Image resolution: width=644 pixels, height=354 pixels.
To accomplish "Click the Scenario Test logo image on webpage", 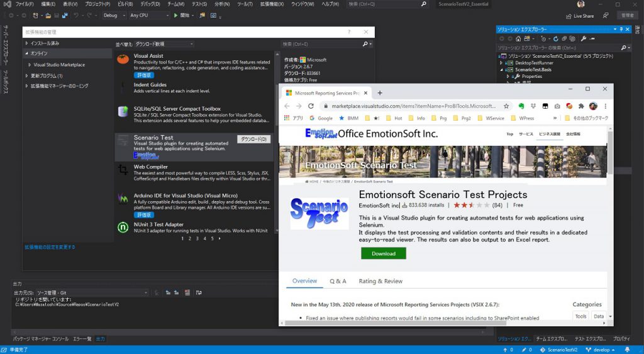I will point(319,214).
